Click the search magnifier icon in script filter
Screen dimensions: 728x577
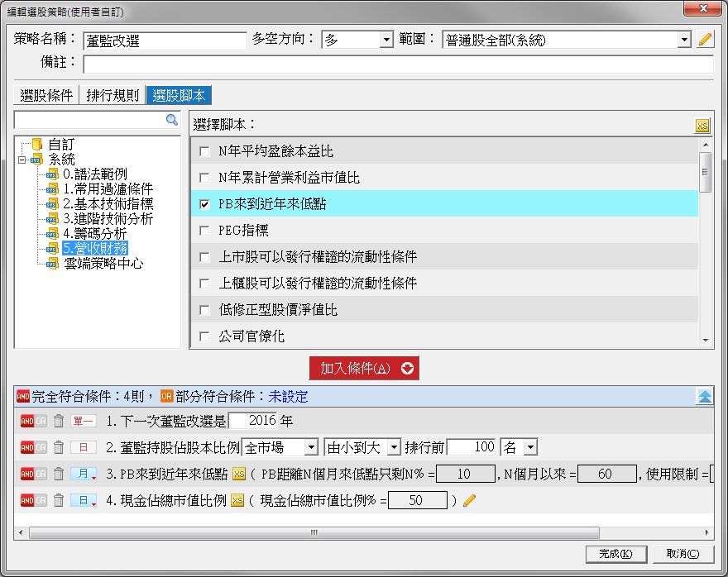(172, 121)
